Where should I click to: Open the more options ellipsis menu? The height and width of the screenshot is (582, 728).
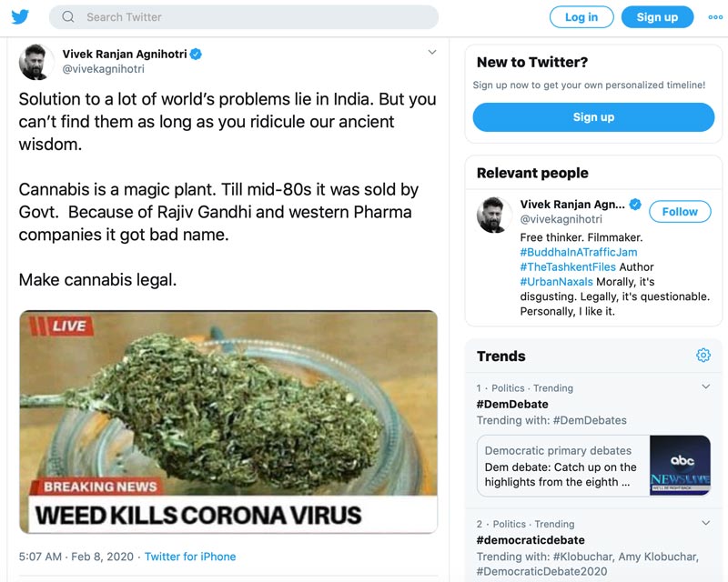tap(714, 17)
